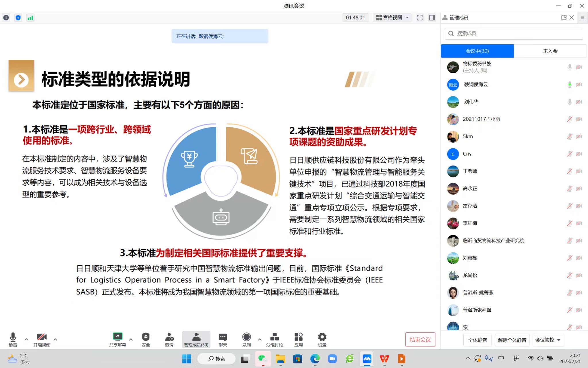
Task: Switch to the 未入会 tab
Action: tap(550, 51)
